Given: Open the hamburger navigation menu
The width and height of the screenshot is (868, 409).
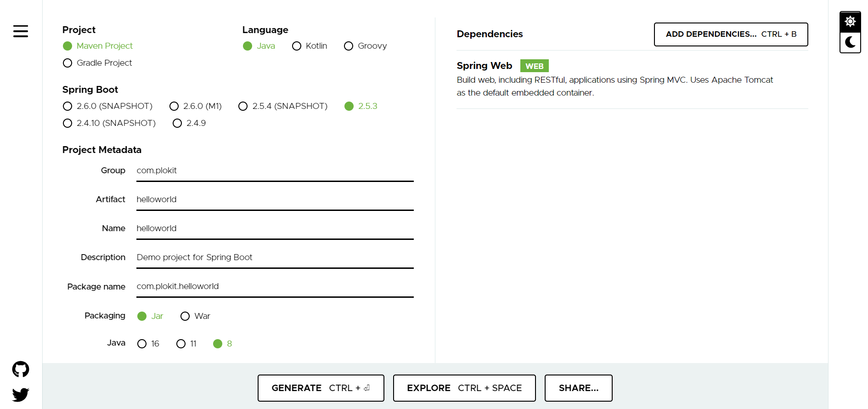Looking at the screenshot, I should pos(21,31).
